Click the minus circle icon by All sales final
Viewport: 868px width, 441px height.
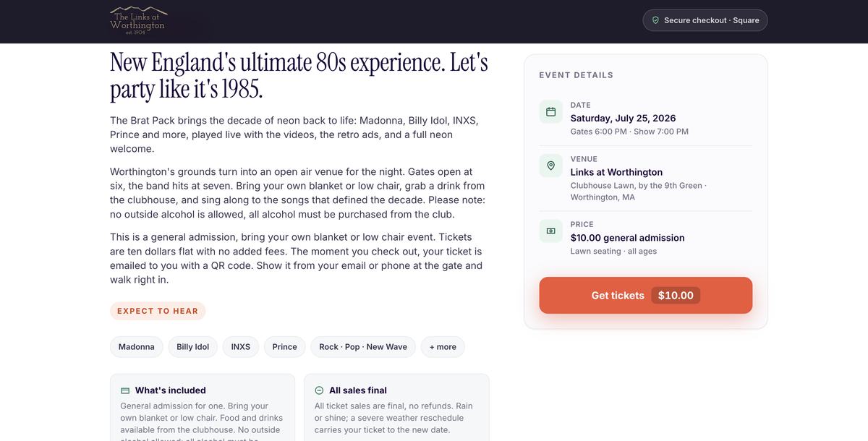[x=319, y=390]
